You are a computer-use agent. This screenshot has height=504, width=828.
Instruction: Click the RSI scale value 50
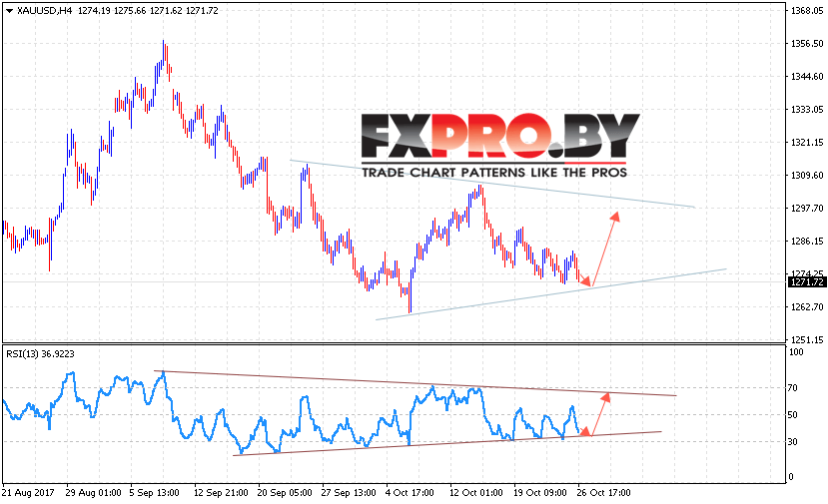[793, 415]
